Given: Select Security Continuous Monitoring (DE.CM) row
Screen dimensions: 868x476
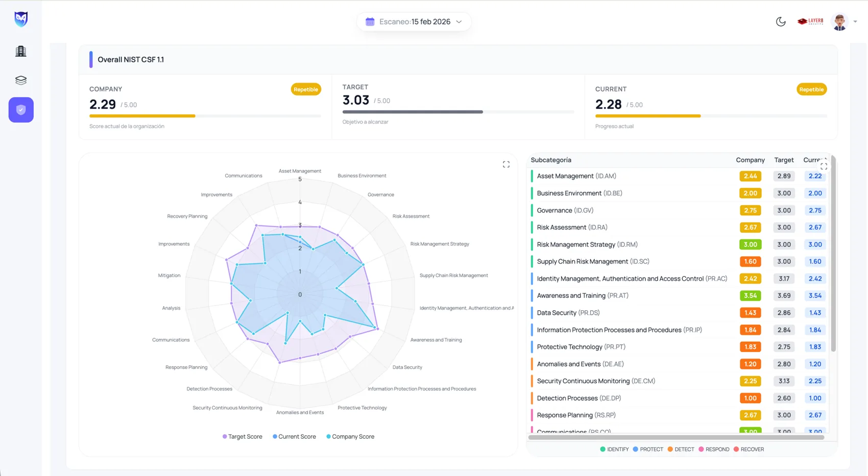Looking at the screenshot, I should pos(679,381).
